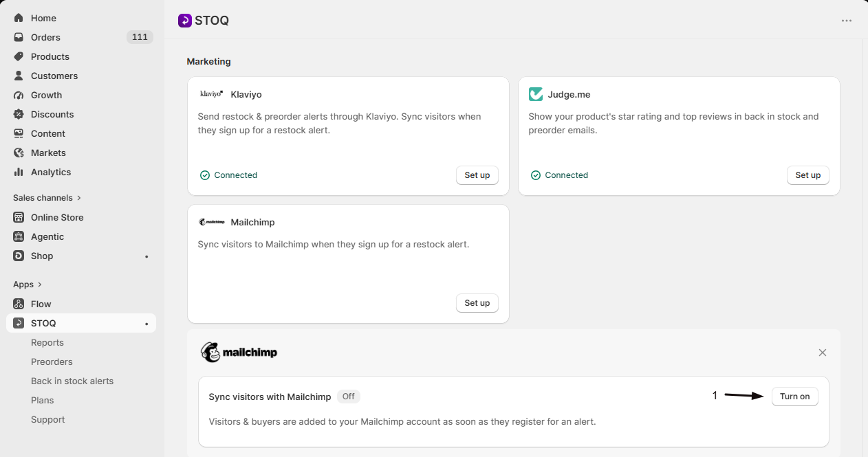Click the 111 orders count badge
Image resolution: width=868 pixels, height=457 pixels.
(x=140, y=37)
